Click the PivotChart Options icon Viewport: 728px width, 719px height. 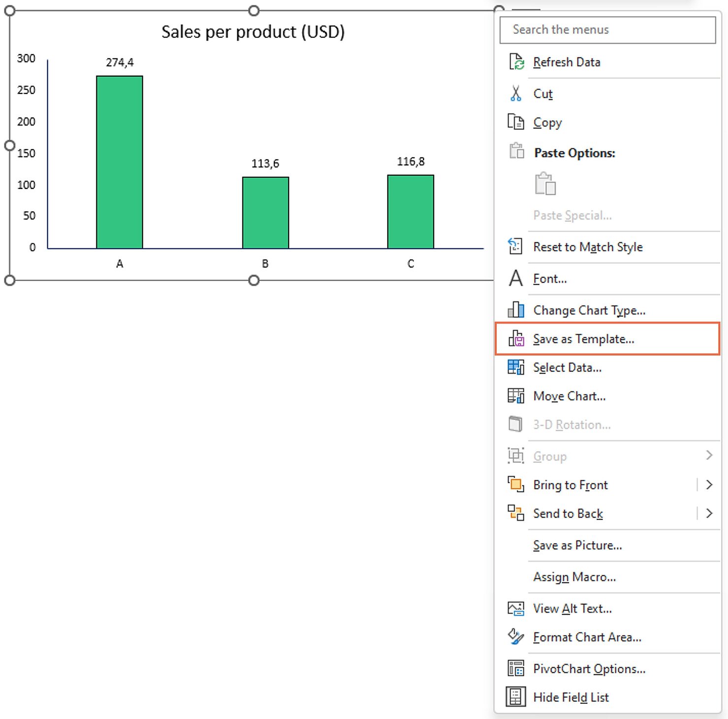516,669
